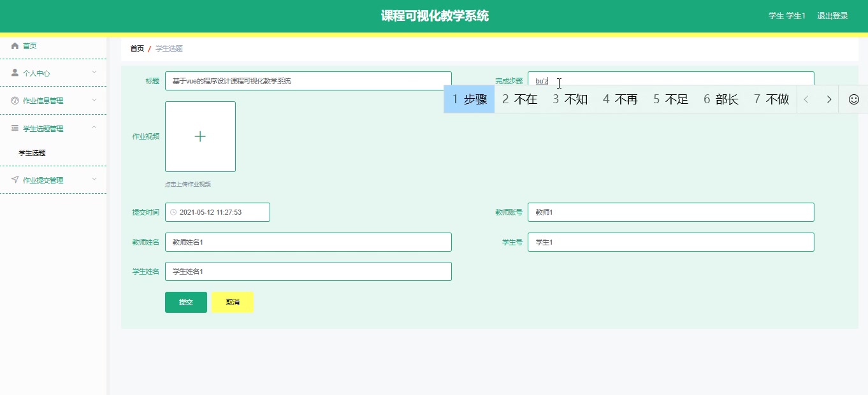Click the green 提交 submit button
The width and height of the screenshot is (868, 395).
coord(185,302)
